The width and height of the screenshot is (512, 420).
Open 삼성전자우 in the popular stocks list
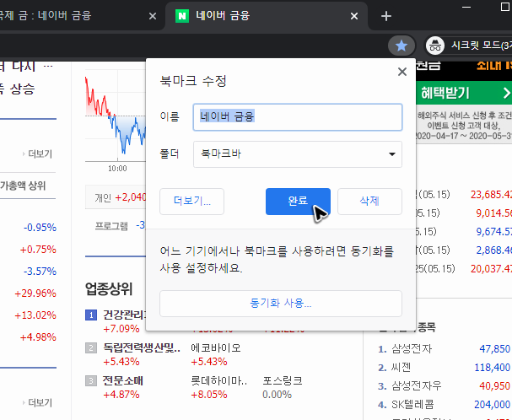pyautogui.click(x=417, y=386)
